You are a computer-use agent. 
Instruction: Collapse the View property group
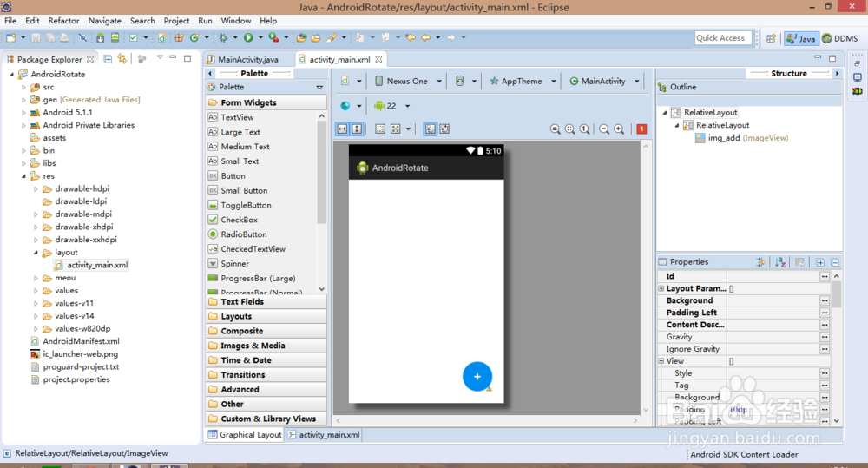coord(661,361)
